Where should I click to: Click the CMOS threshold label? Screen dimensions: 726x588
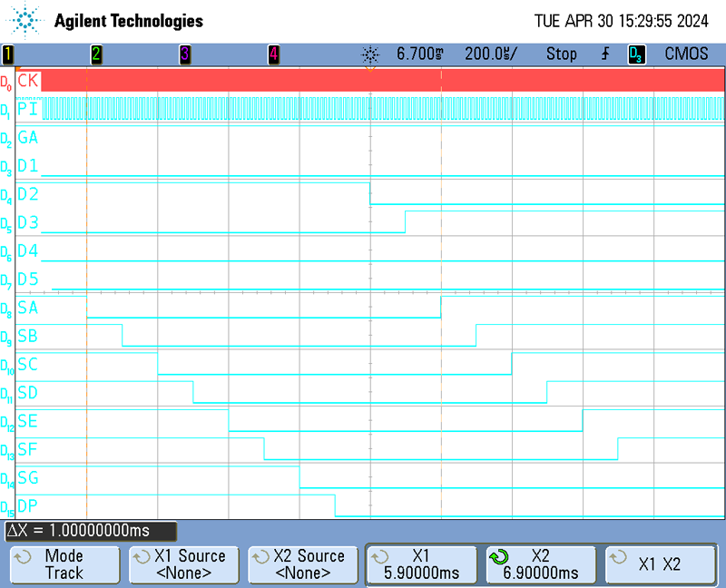686,54
